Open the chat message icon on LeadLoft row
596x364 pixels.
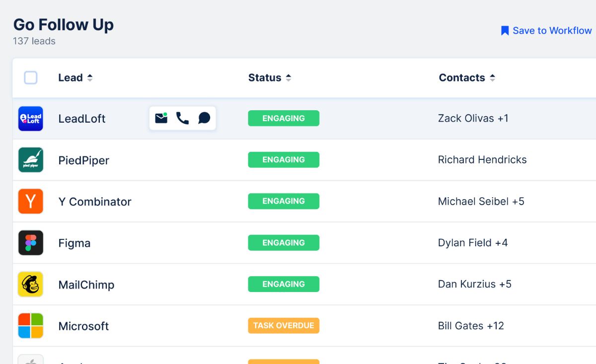coord(205,118)
